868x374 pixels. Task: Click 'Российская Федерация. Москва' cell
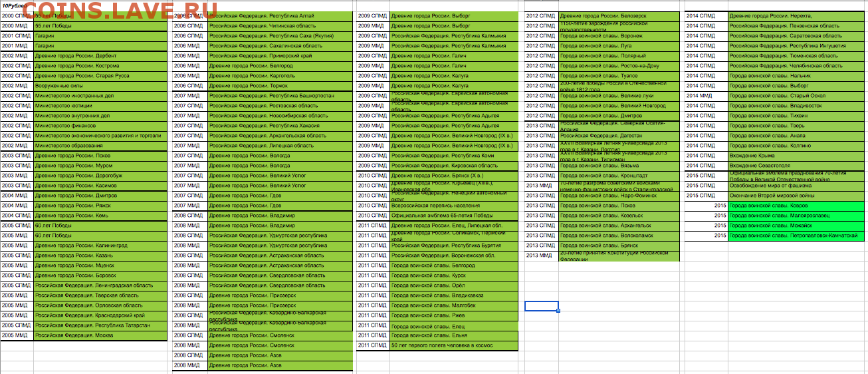click(x=100, y=335)
